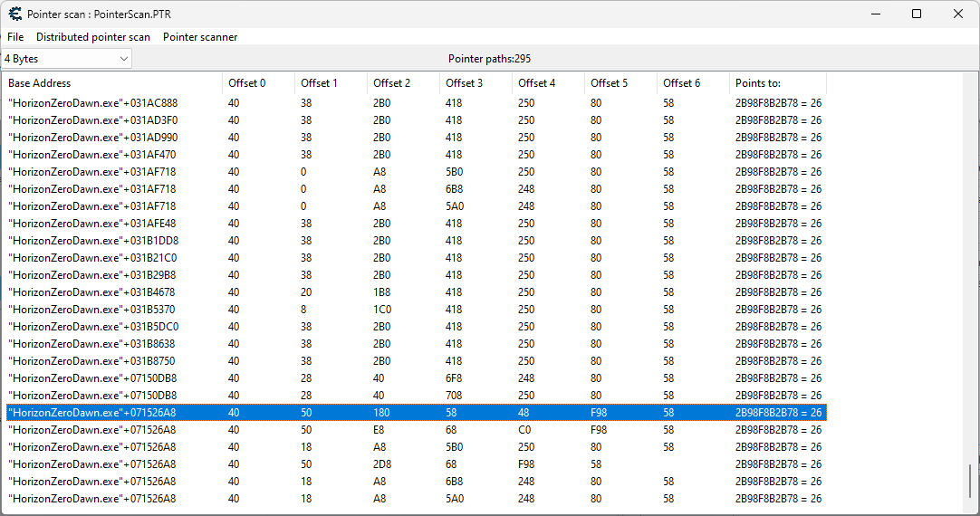
Task: Click the Cheat Engine title bar icon
Action: tap(14, 14)
